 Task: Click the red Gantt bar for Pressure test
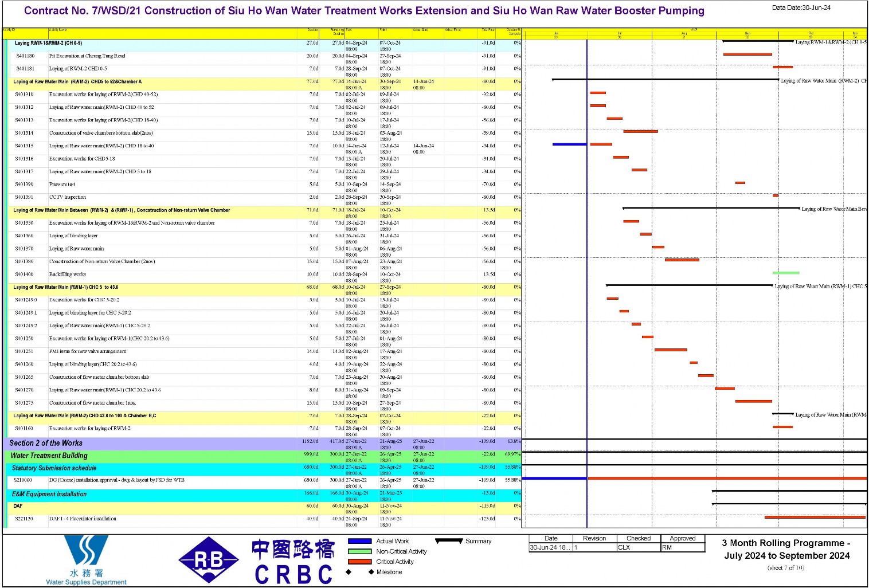(740, 183)
